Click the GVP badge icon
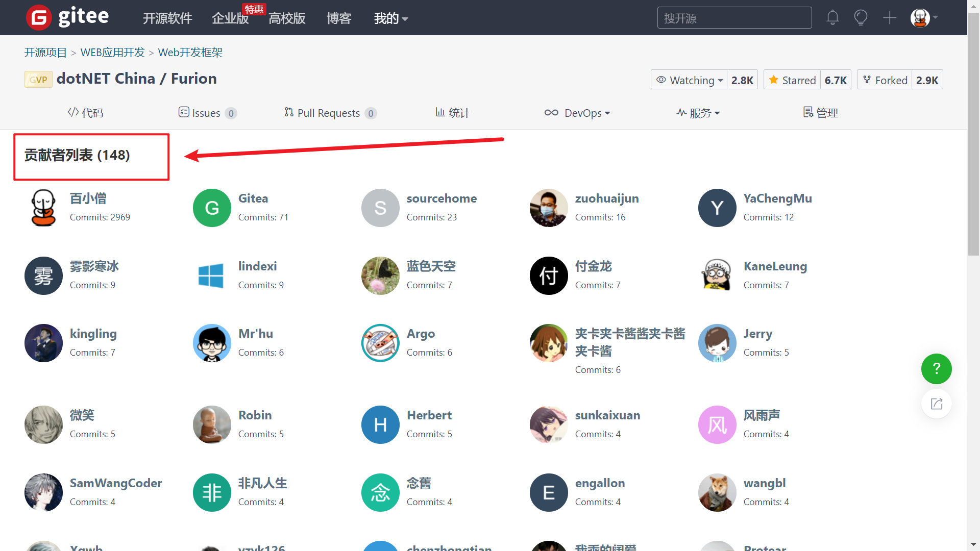980x551 pixels. [38, 80]
